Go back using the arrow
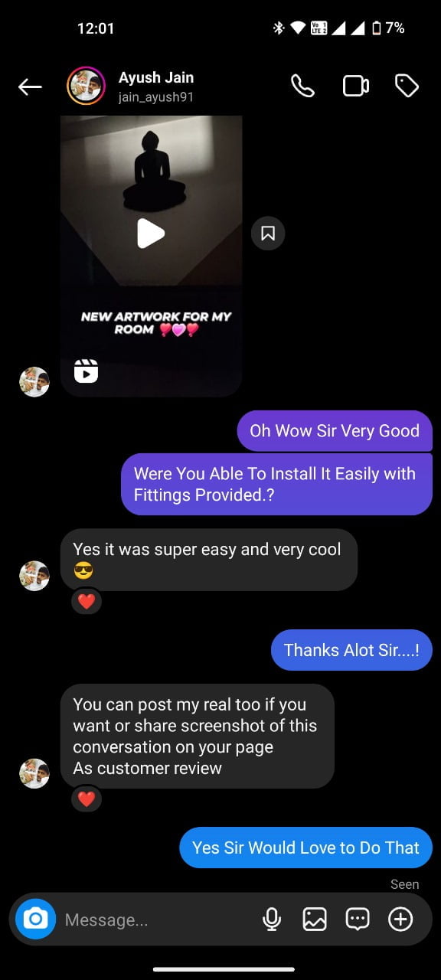Viewport: 441px width, 980px height. click(x=30, y=87)
